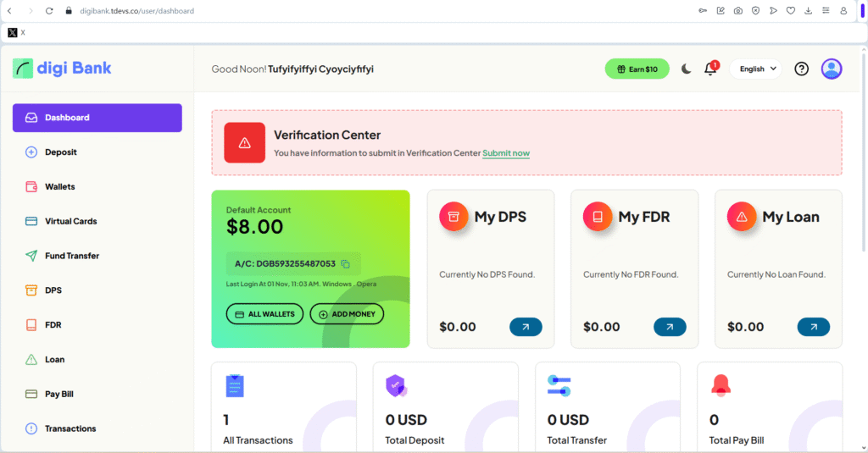Go to Virtual Cards in sidebar
Image resolution: width=868 pixels, height=453 pixels.
point(70,222)
